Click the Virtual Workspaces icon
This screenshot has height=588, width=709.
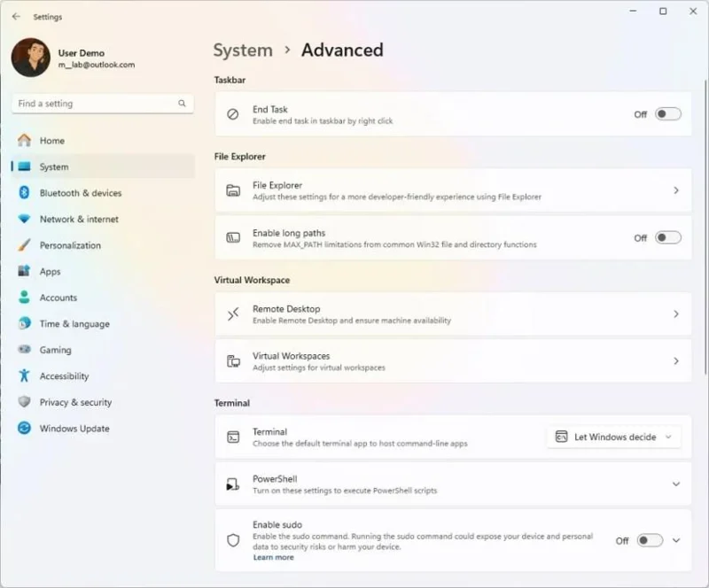233,361
